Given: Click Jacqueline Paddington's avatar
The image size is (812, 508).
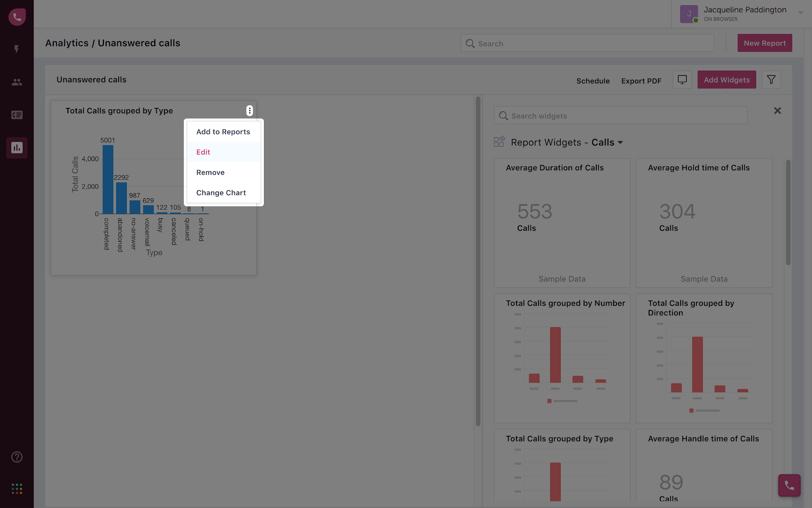Looking at the screenshot, I should coord(689,14).
